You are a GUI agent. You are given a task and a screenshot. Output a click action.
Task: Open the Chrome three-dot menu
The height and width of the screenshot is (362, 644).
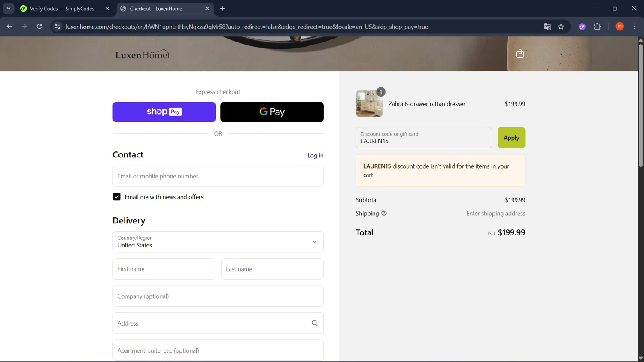point(635,27)
